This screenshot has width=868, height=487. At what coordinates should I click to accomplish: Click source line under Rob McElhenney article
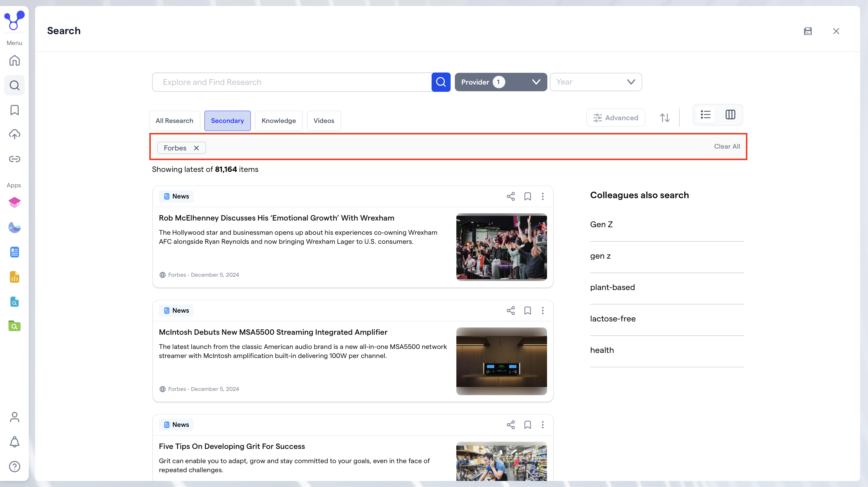click(x=199, y=275)
